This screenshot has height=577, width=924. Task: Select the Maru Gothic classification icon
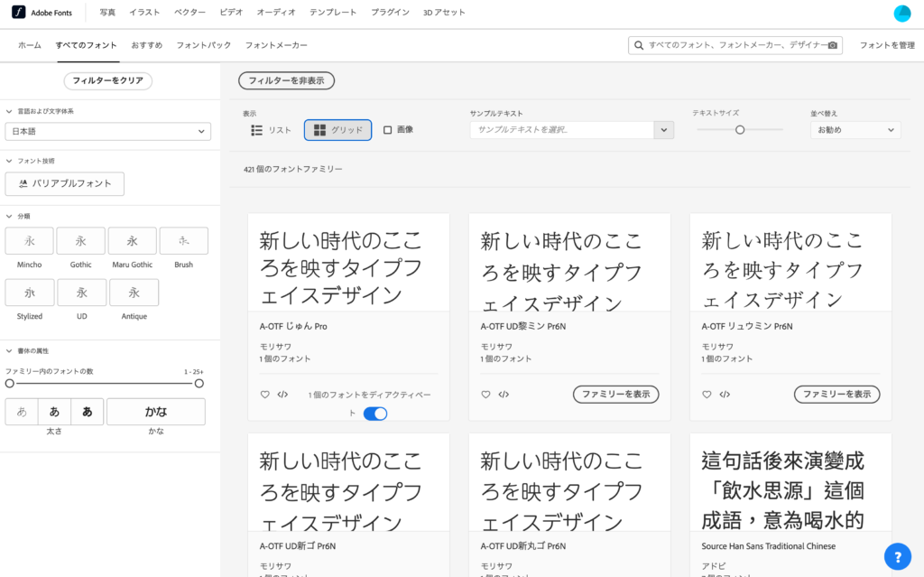coord(133,241)
